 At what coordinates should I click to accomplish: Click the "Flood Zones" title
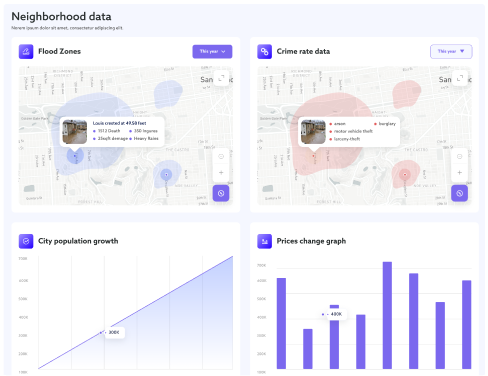pyautogui.click(x=59, y=51)
